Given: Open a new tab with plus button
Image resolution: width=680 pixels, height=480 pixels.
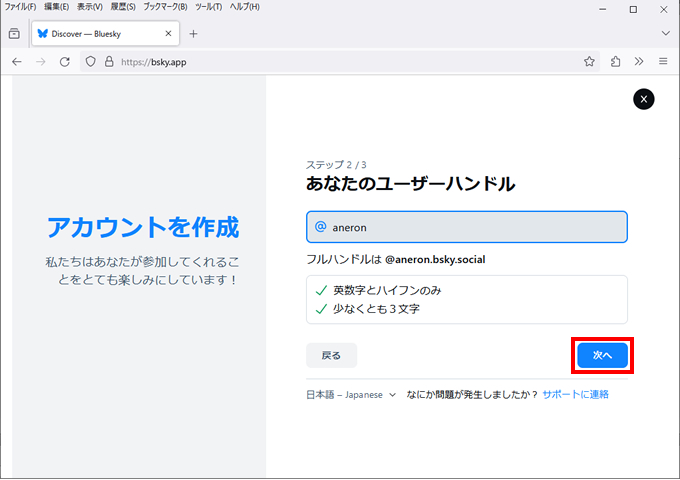Looking at the screenshot, I should point(193,33).
